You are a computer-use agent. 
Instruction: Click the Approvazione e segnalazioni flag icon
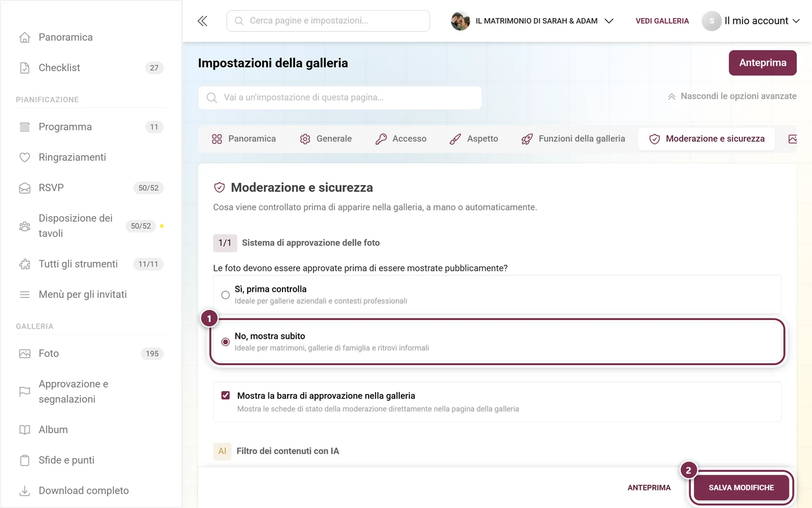[x=25, y=392]
